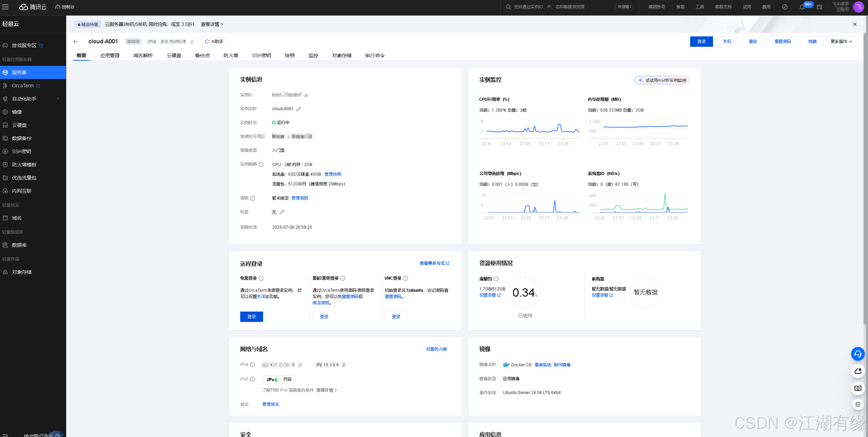Go back using the left arrow icon
Image resolution: width=868 pixels, height=437 pixels.
[x=76, y=42]
